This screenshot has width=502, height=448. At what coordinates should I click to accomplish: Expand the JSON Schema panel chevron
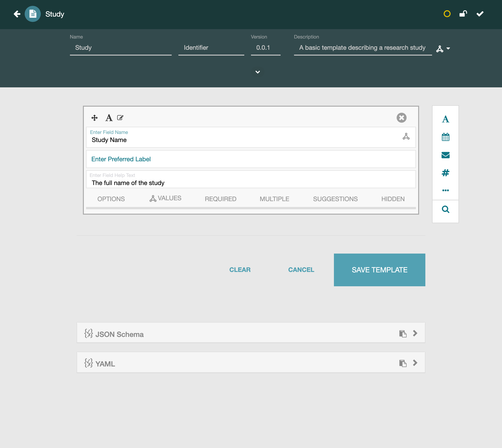[x=415, y=333]
